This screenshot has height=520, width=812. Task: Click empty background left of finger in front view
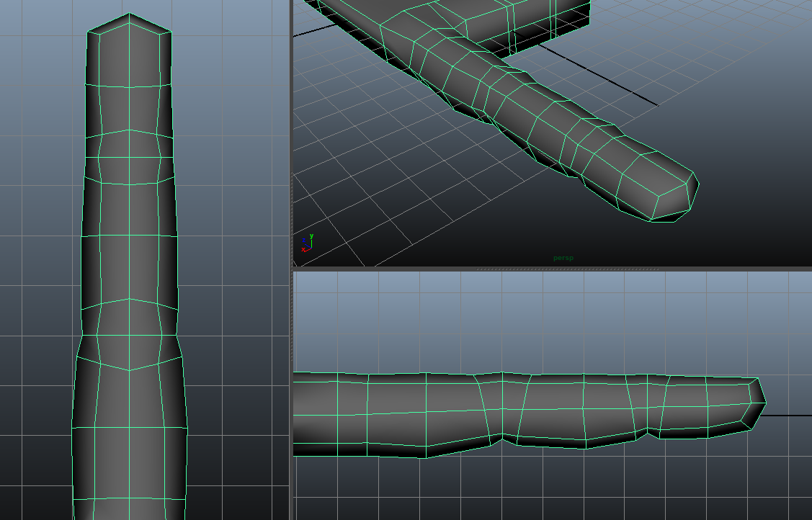pos(36,216)
